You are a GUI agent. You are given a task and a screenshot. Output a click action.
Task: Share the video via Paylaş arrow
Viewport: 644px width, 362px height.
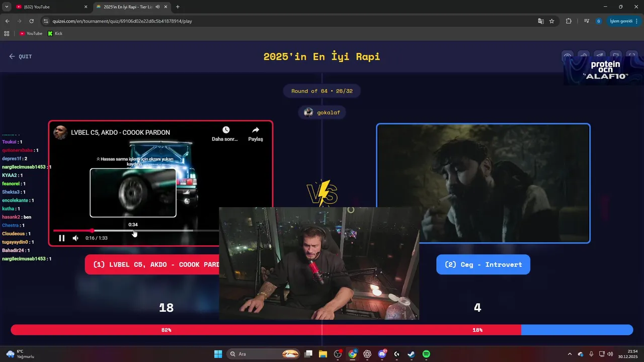pos(256,130)
